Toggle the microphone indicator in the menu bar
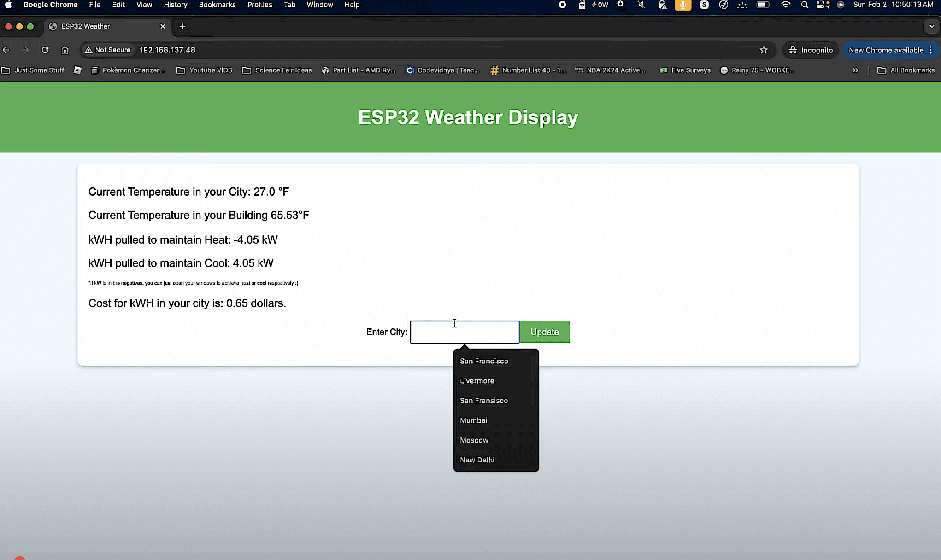Screen dimensions: 941x560 point(683,5)
